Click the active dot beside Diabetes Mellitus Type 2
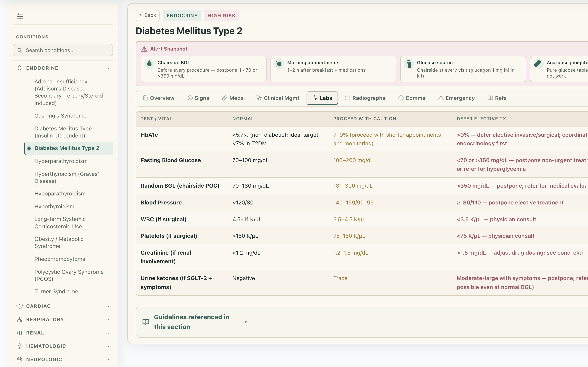Screen dimensions: 588x367 pyautogui.click(x=29, y=148)
